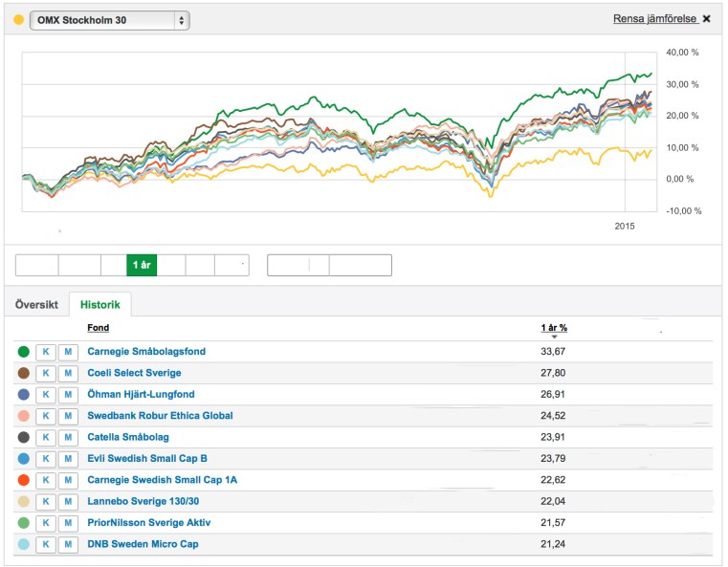Switch to the Historik tab
The width and height of the screenshot is (728, 567).
tap(100, 305)
